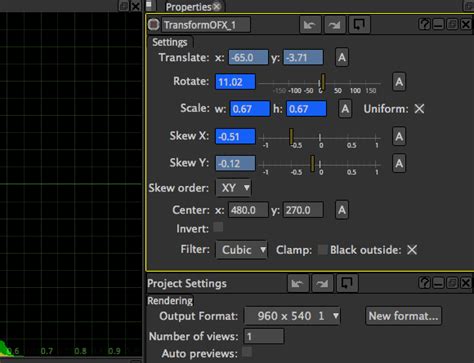Open help for TransformOFX_1 node
The width and height of the screenshot is (474, 363).
coord(424,24)
